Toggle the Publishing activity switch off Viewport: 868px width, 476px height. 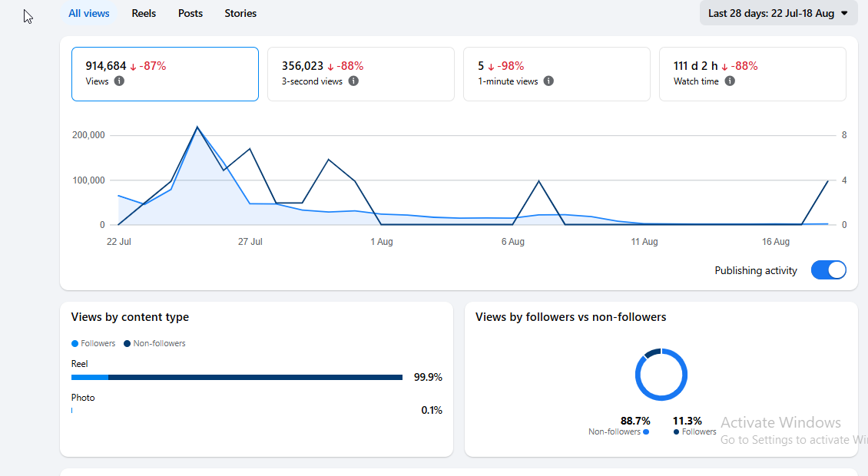pyautogui.click(x=828, y=270)
